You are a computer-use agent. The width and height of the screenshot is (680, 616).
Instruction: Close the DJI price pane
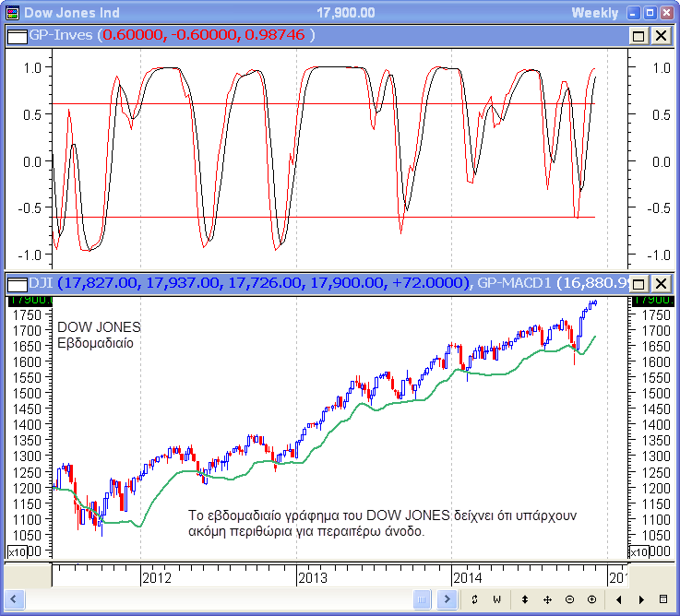coord(661,283)
